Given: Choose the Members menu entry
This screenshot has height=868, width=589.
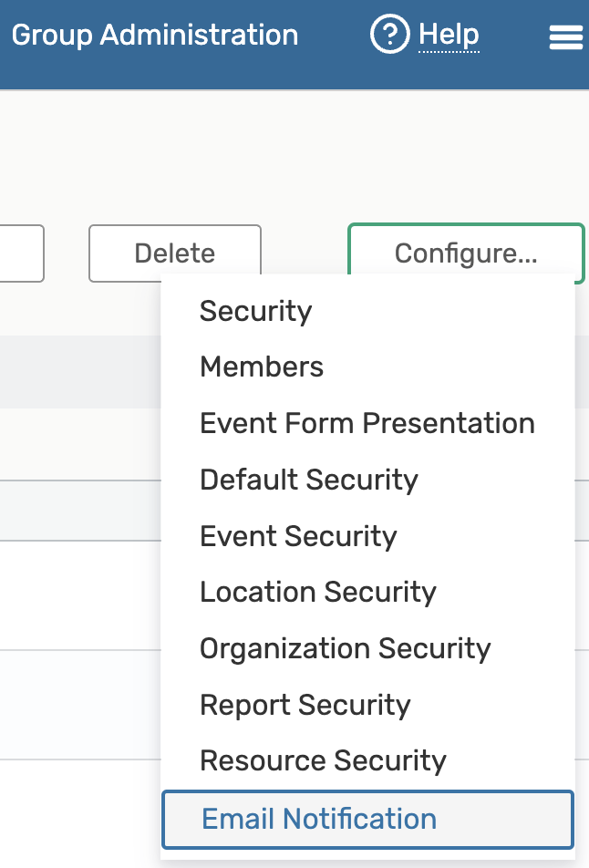Looking at the screenshot, I should (262, 367).
